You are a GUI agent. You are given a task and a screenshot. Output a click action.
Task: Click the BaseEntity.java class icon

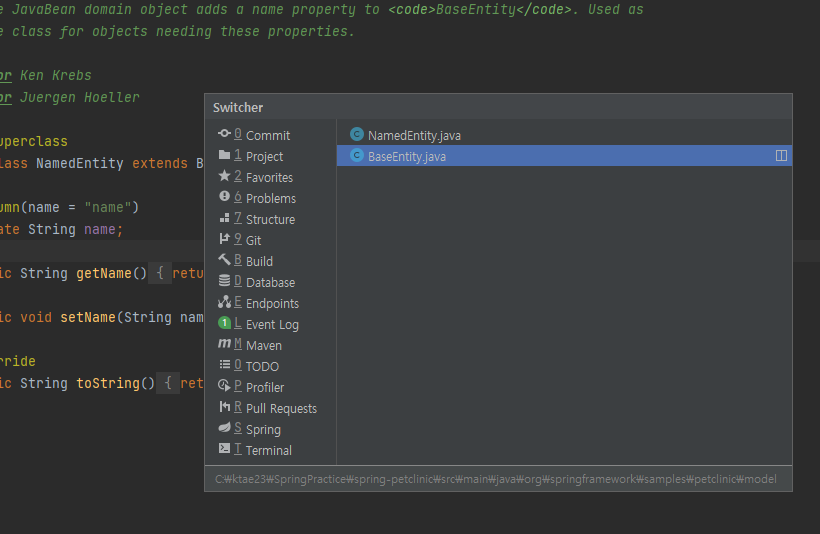[357, 155]
